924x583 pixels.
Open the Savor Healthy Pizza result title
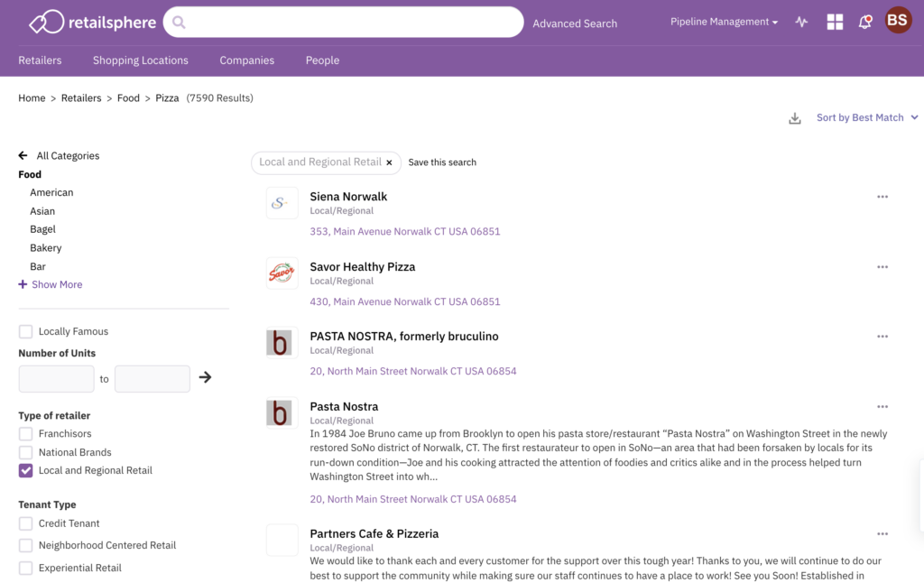[x=363, y=266]
